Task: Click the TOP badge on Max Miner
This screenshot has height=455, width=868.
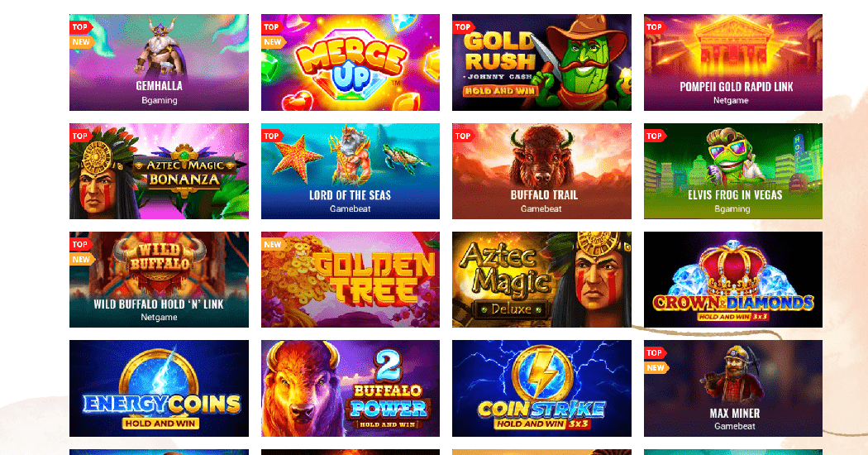Action: (655, 353)
